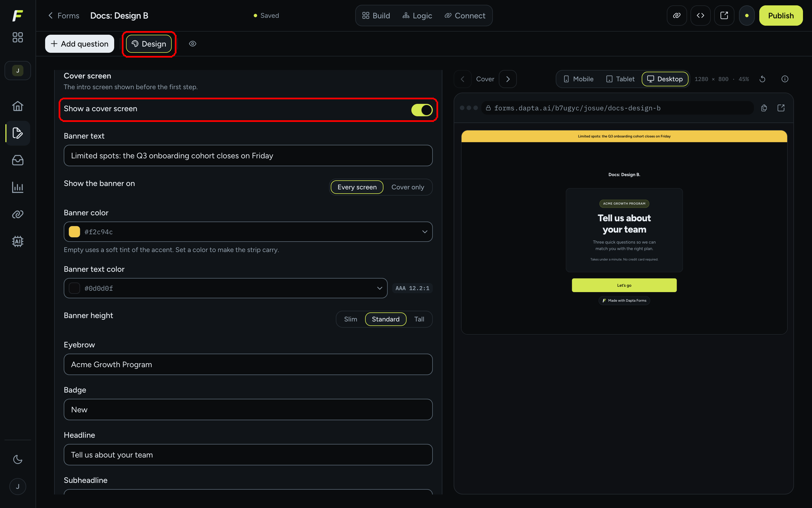
Task: Open embed code icon in top bar
Action: click(x=700, y=16)
